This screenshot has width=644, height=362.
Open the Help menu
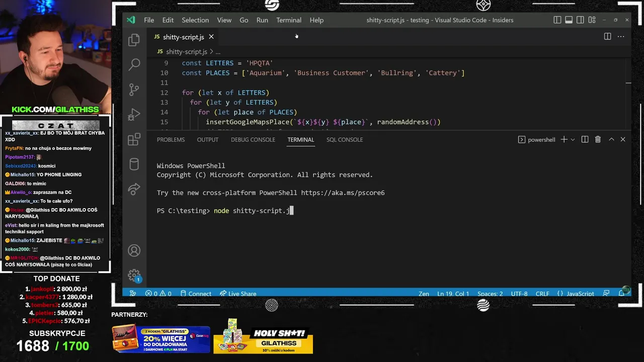[x=316, y=20]
